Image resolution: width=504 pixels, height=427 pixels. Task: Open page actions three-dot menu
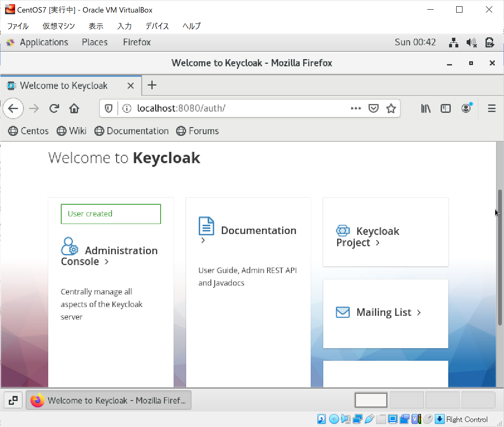356,109
